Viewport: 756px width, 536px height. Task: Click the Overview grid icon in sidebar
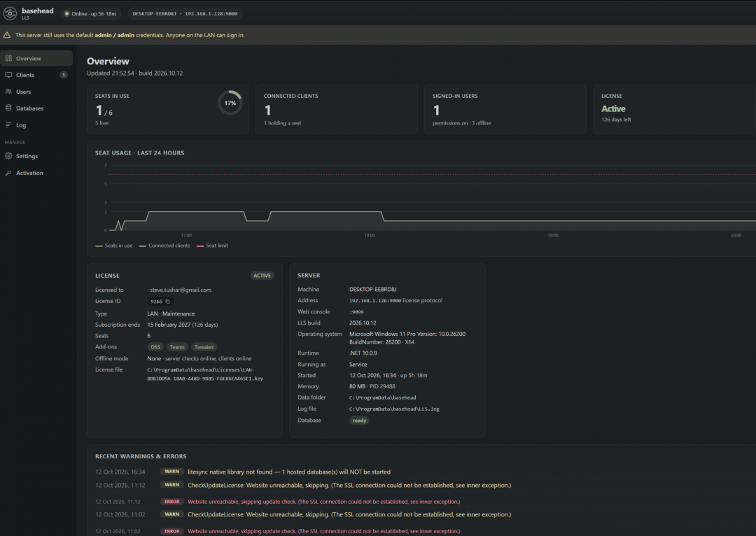pyautogui.click(x=8, y=58)
